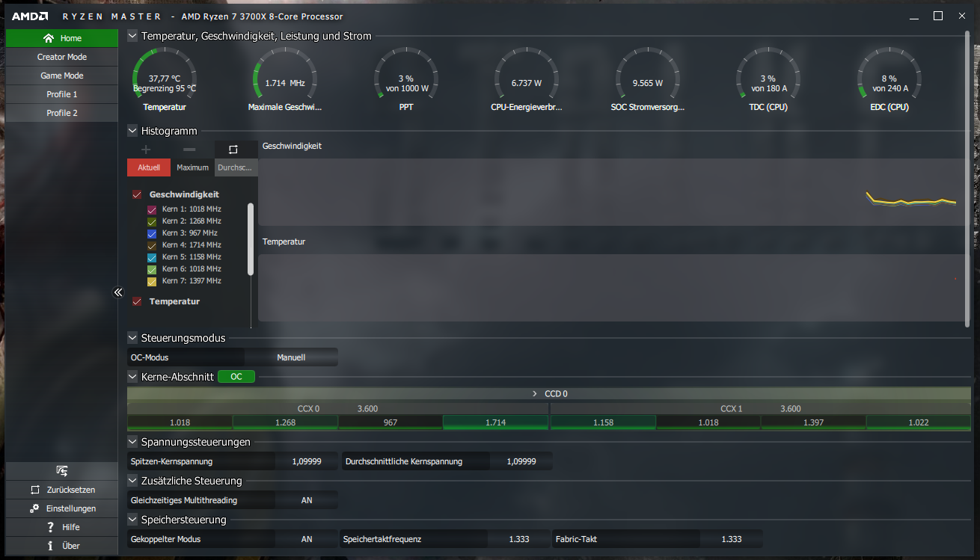Collapse the Spannungssteuerungen section
980x560 pixels.
[x=132, y=442]
